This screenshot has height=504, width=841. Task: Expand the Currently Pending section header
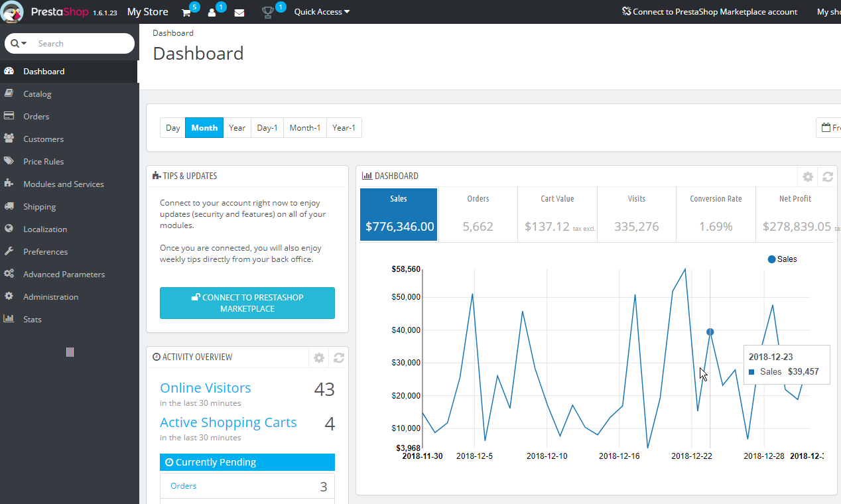coord(247,462)
